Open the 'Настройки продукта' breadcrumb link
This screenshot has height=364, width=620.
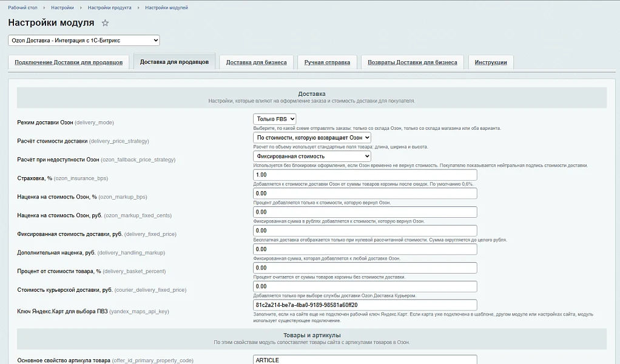tap(110, 7)
